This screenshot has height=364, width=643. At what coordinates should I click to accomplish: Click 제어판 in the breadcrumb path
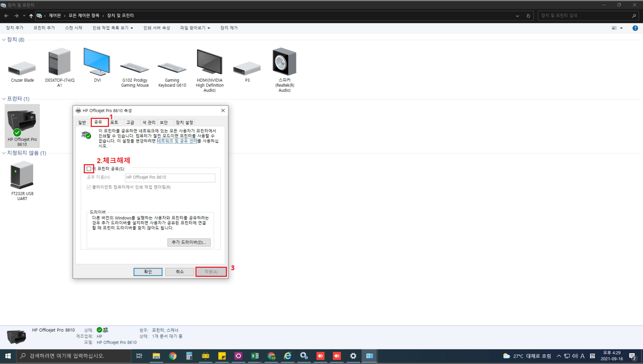click(x=55, y=16)
